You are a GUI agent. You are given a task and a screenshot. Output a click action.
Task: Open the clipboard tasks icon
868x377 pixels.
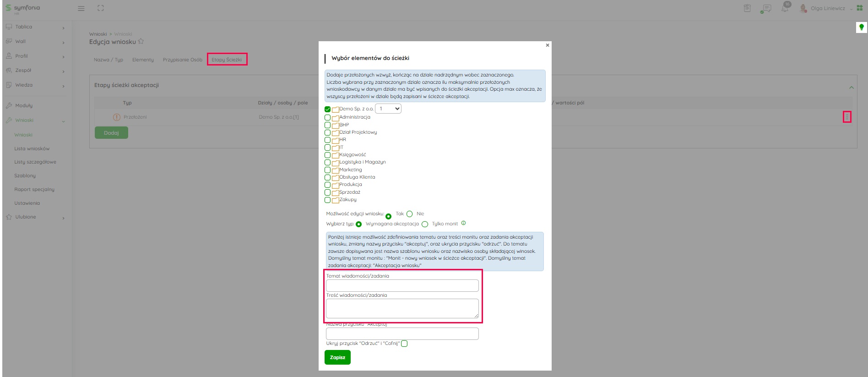[747, 8]
